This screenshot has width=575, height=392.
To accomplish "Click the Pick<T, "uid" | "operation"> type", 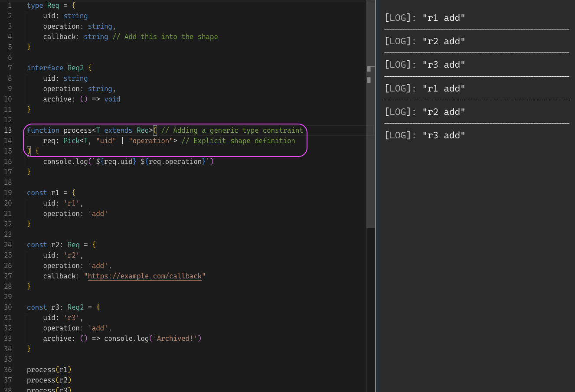I will [x=121, y=140].
